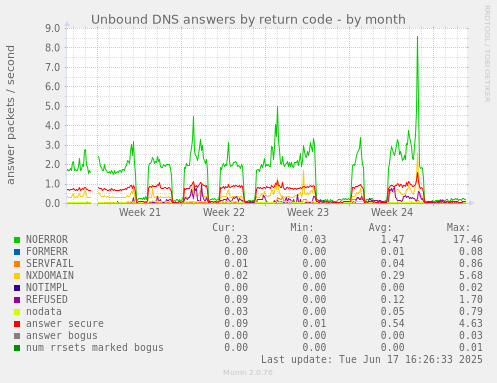Image resolution: width=497 pixels, height=383 pixels.
Task: Click answer secure average value 0.54
Action: tap(392, 323)
